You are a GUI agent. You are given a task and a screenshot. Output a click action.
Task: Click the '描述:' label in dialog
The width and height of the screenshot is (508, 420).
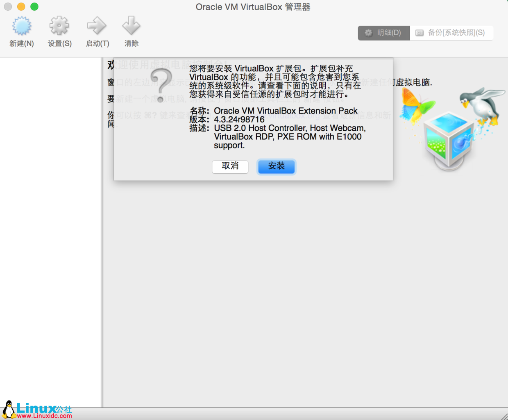pos(200,128)
